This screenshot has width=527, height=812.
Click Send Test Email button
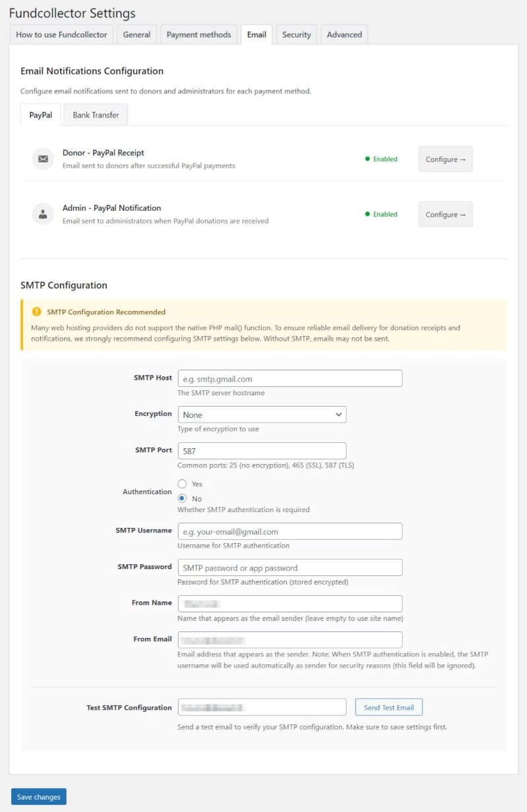389,707
